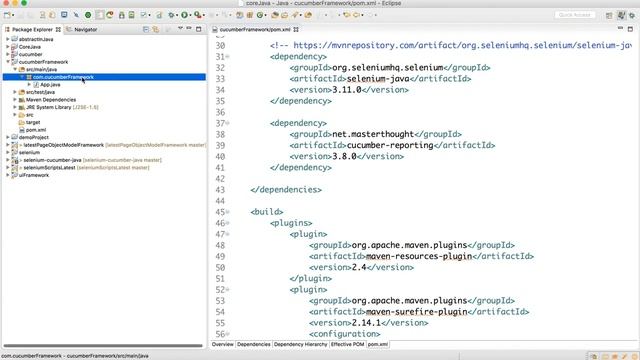The image size is (640, 360).
Task: Click version 3.11.0 on line 34
Action: coord(347,90)
